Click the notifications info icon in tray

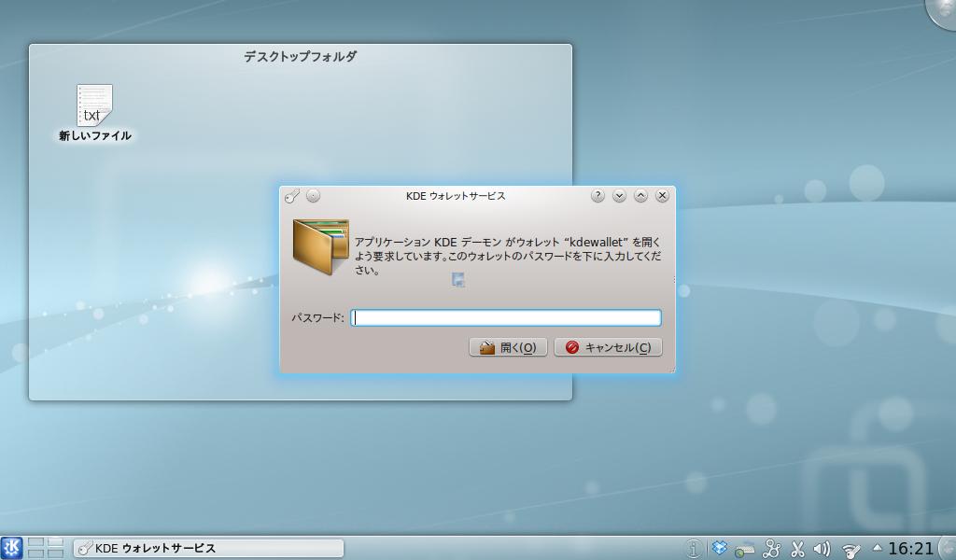click(694, 549)
